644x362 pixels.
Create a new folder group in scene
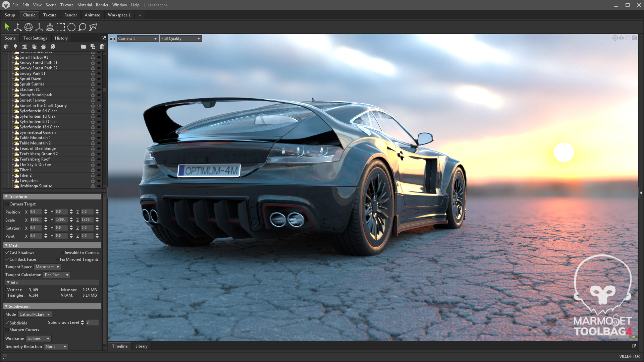[84, 47]
